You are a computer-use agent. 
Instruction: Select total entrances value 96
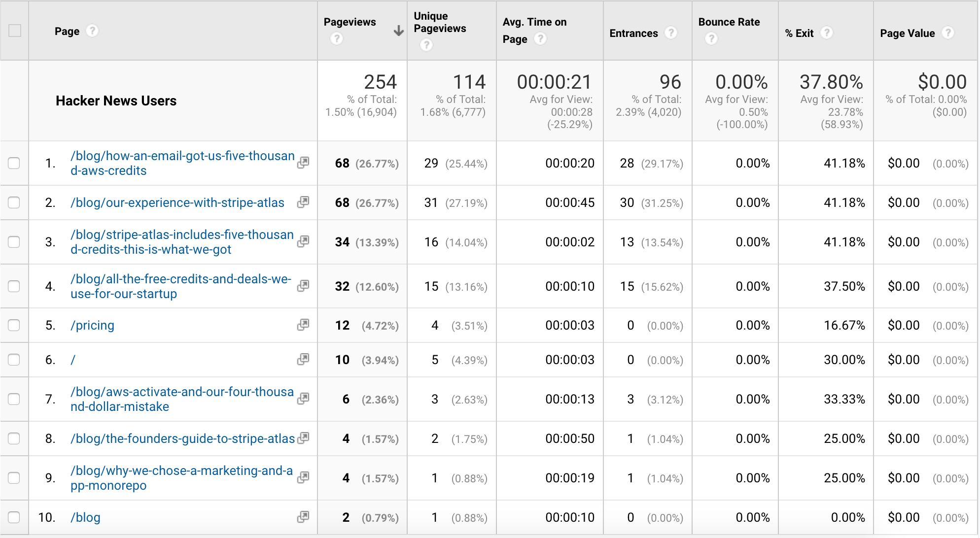(x=670, y=82)
